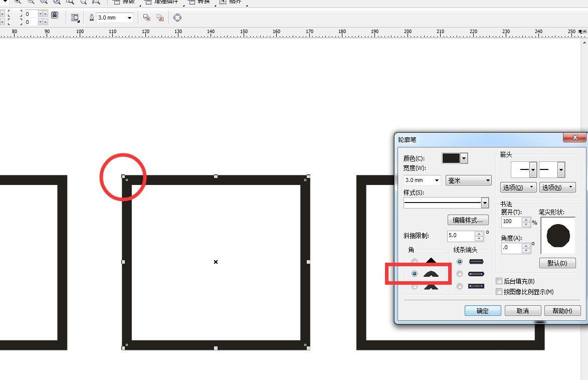Viewport: 588px width, 380px height.
Task: Click the Convert to Curves circle icon
Action: [177, 18]
